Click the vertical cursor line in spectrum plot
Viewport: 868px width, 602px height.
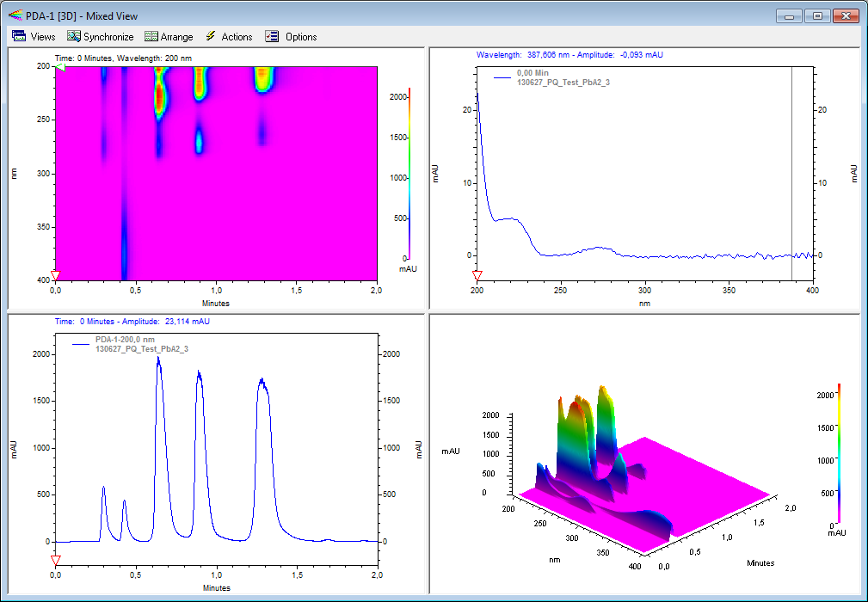[791, 172]
